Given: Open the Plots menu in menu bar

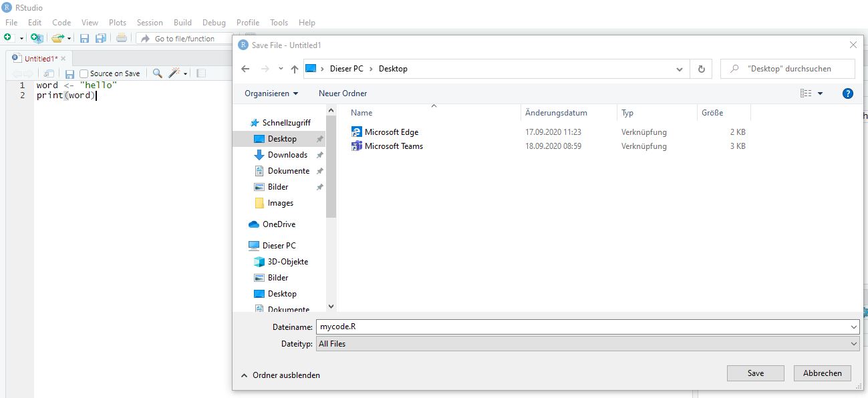Looking at the screenshot, I should point(118,23).
